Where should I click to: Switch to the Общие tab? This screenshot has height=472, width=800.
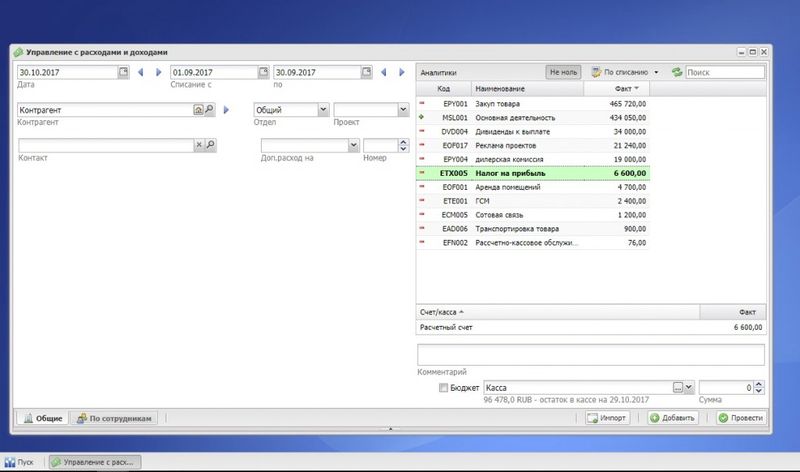pyautogui.click(x=43, y=418)
